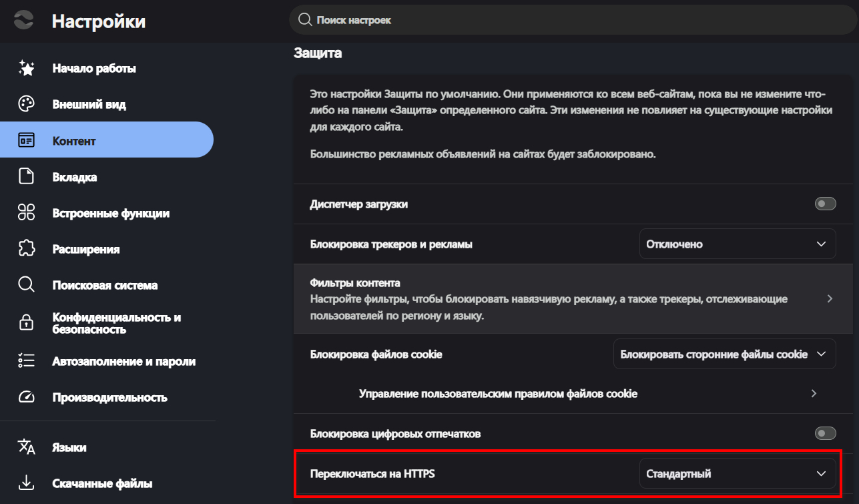Click the Поиск настроек search field
Screen dimensions: 859x504
(574, 20)
